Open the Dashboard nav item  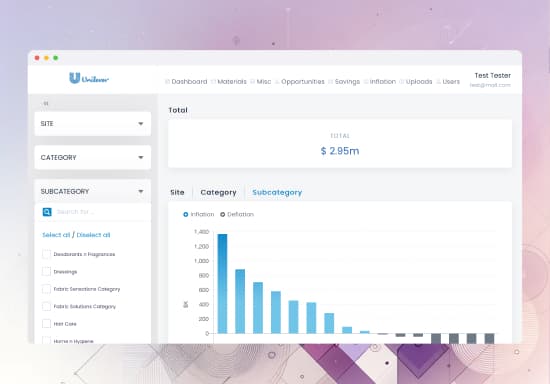pos(186,82)
